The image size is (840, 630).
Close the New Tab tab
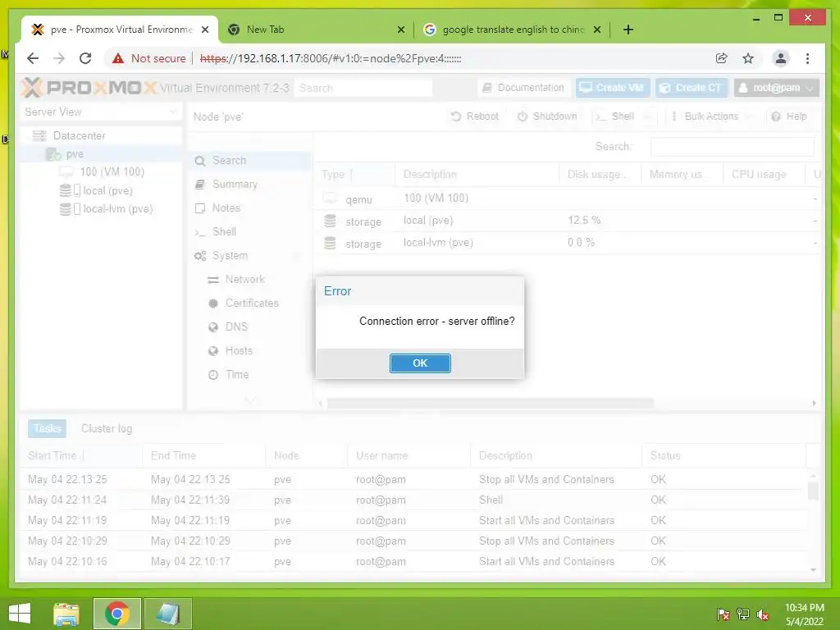coord(400,30)
